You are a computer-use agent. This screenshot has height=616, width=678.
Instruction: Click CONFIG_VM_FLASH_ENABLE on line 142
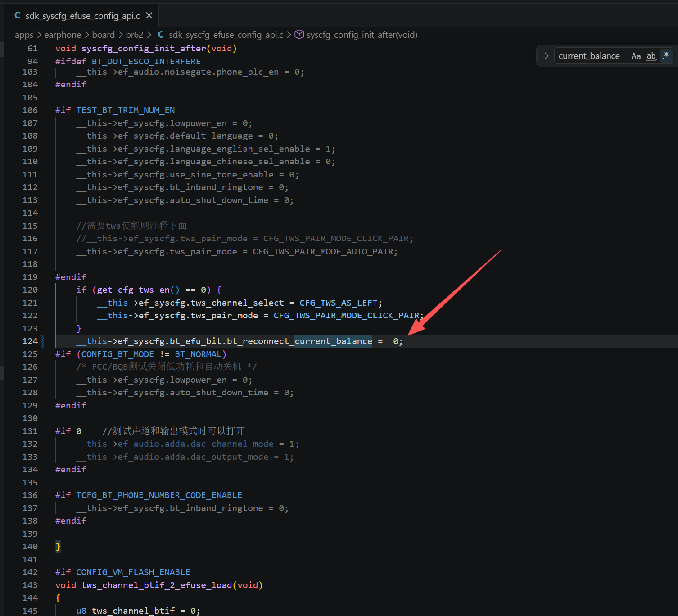tap(133, 572)
